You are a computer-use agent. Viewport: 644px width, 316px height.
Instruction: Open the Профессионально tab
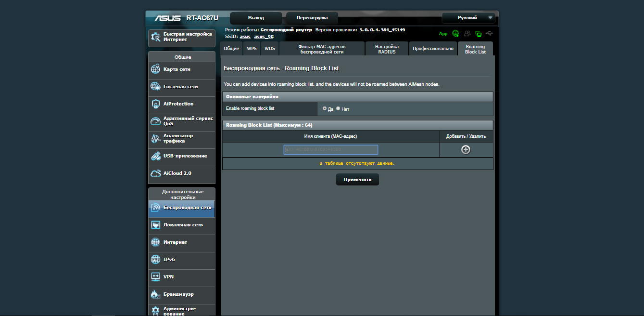tap(433, 49)
